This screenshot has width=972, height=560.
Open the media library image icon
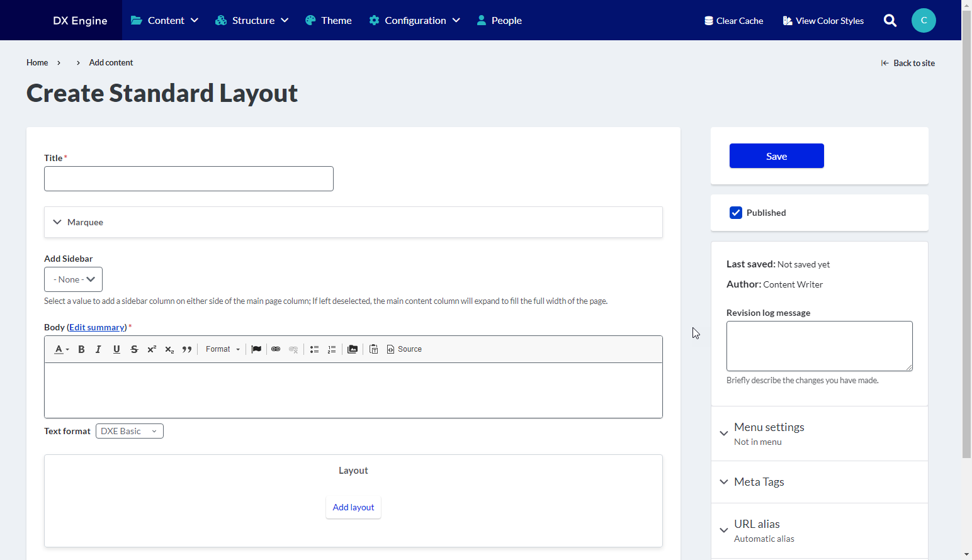click(353, 349)
